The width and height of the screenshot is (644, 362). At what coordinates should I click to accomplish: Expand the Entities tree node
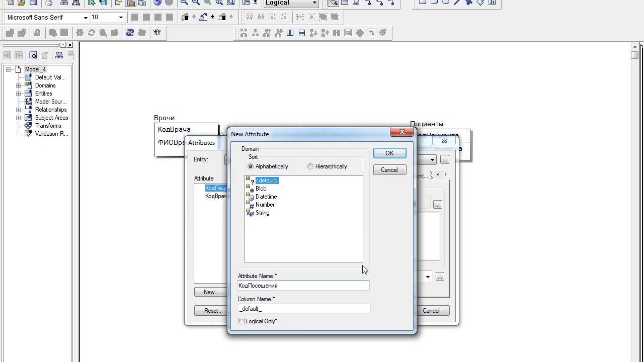[x=19, y=94]
